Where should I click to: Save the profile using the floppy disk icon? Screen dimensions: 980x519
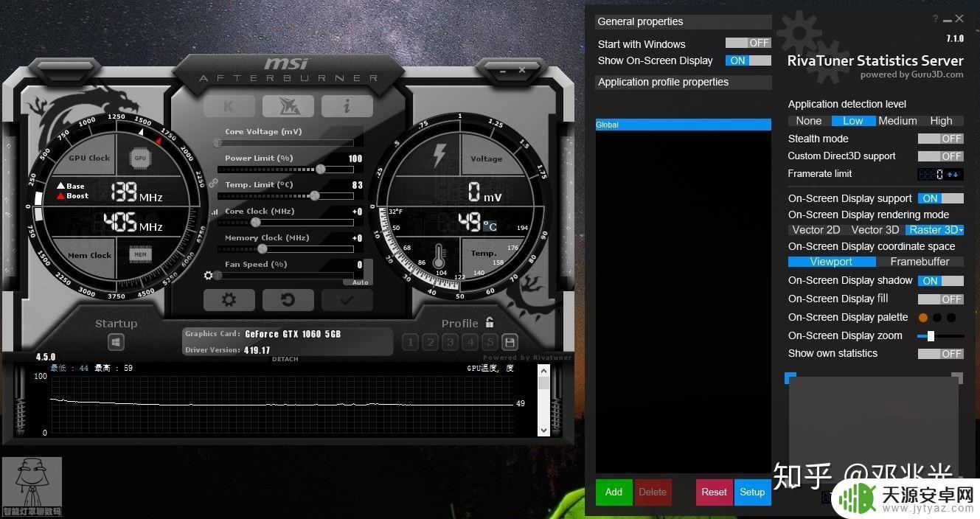point(510,342)
